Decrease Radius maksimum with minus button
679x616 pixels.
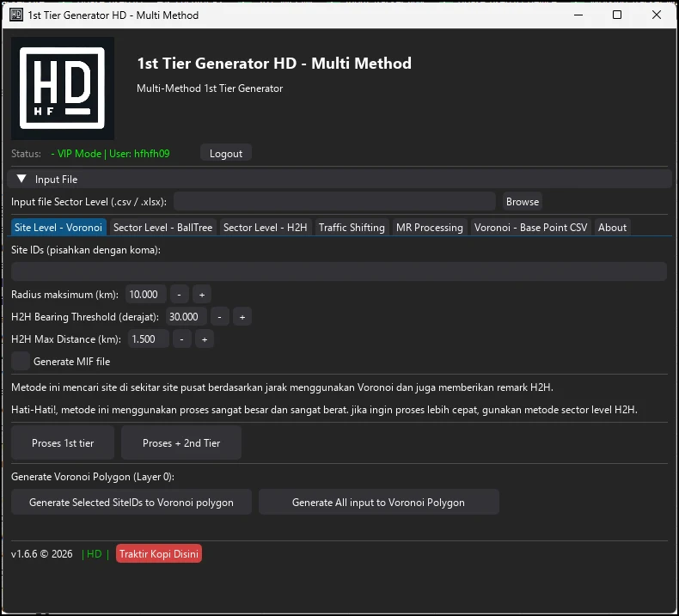click(x=180, y=294)
